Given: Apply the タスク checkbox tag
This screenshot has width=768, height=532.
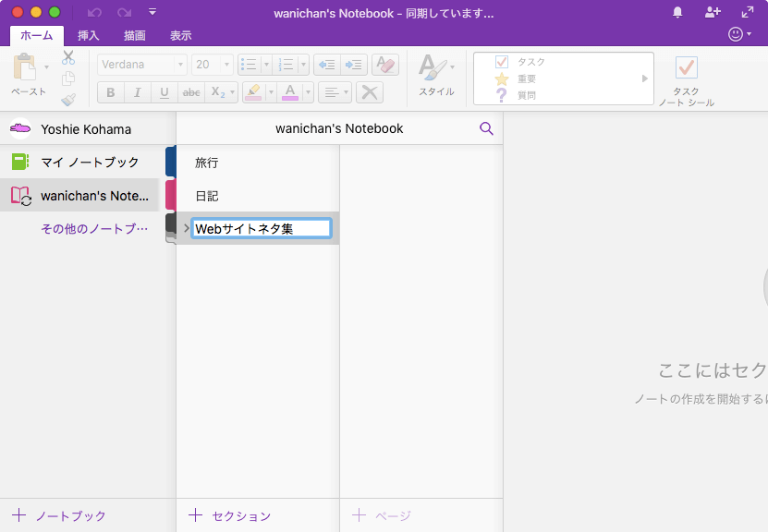Looking at the screenshot, I should coord(519,62).
